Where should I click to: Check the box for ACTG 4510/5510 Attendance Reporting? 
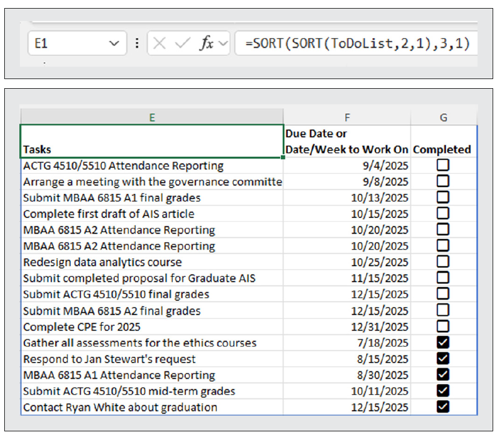pos(443,166)
